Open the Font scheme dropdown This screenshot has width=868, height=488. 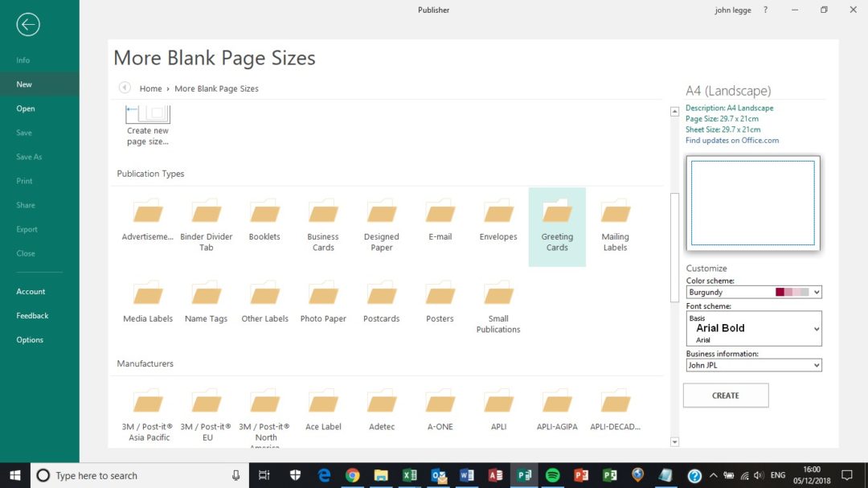pyautogui.click(x=753, y=329)
